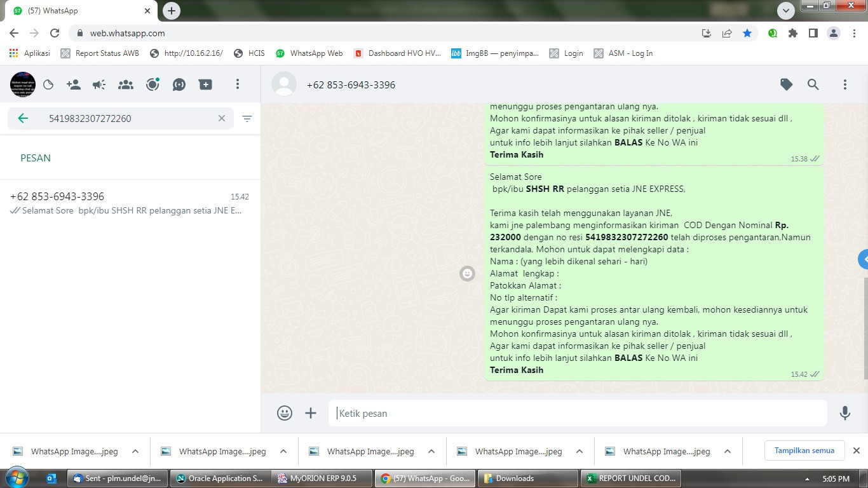Screen dimensions: 868x488
Task: React to the message with emoji
Action: (468, 273)
